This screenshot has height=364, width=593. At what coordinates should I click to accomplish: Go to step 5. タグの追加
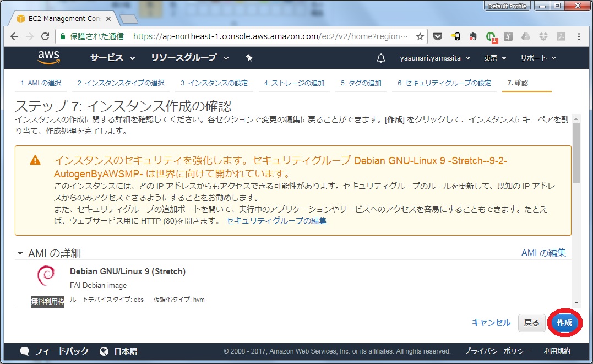pyautogui.click(x=361, y=83)
